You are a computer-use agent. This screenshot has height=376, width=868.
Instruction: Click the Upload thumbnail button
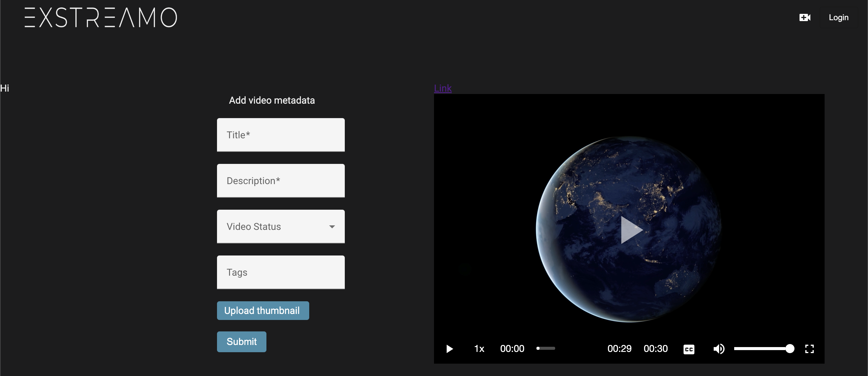pos(263,311)
